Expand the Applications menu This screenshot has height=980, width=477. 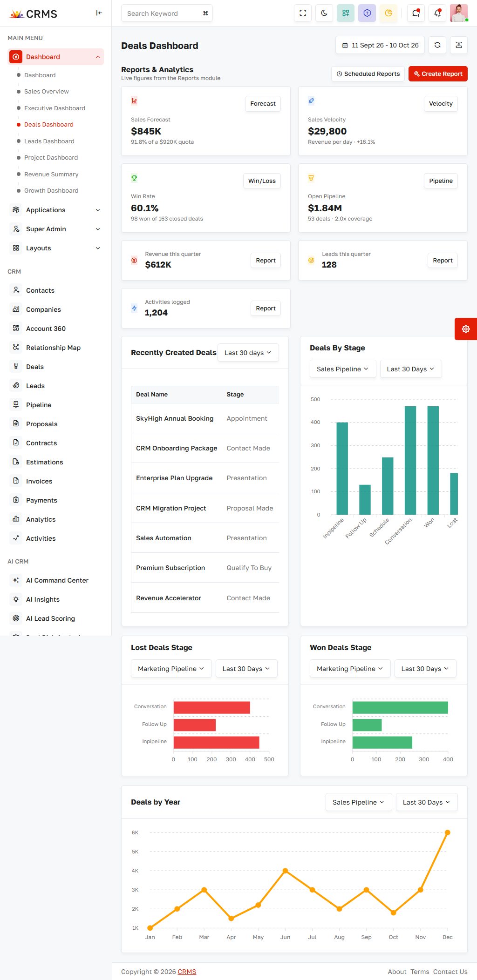pos(56,210)
